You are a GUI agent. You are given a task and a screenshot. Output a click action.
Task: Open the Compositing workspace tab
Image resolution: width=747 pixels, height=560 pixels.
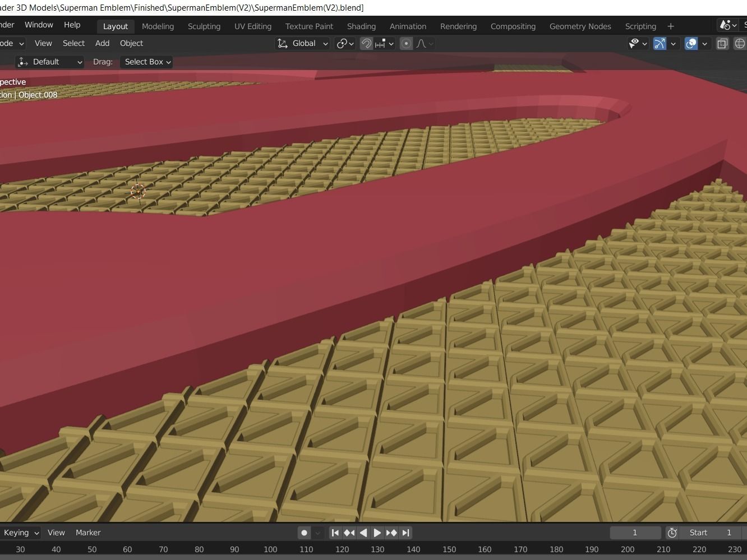coord(513,26)
